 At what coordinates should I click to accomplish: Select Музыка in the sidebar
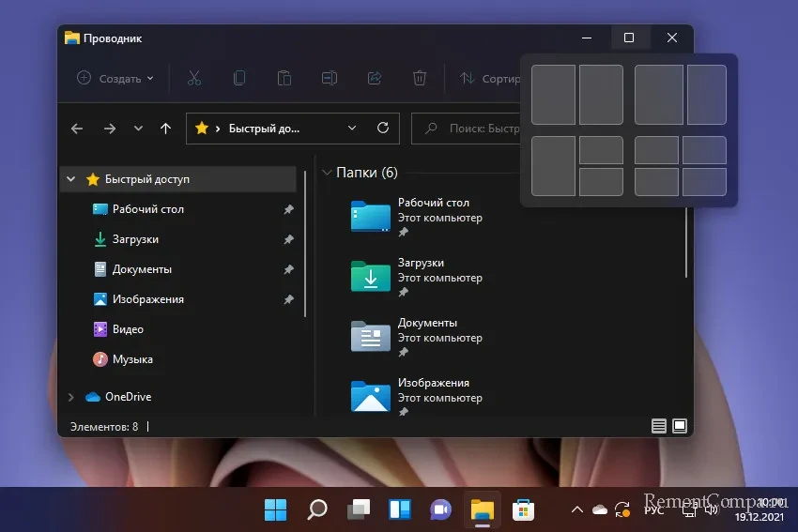(x=132, y=359)
